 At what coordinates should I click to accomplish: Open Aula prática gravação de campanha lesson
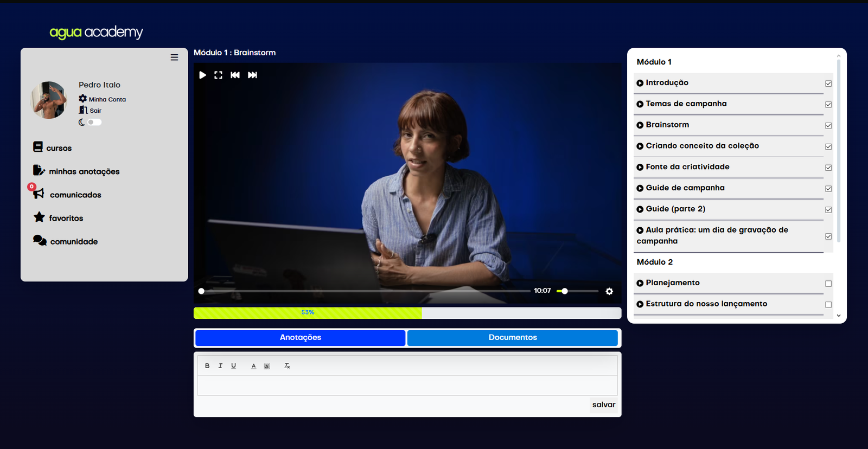tap(729, 236)
